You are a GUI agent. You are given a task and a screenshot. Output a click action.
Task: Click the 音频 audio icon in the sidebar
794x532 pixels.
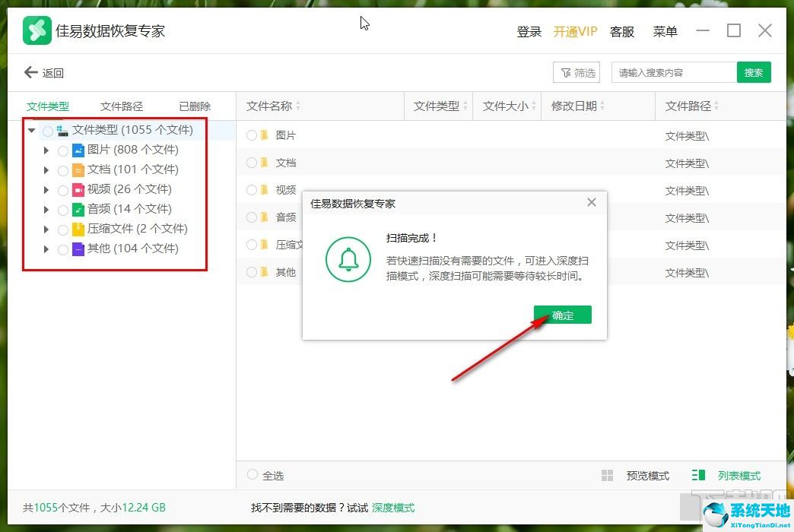coord(77,209)
